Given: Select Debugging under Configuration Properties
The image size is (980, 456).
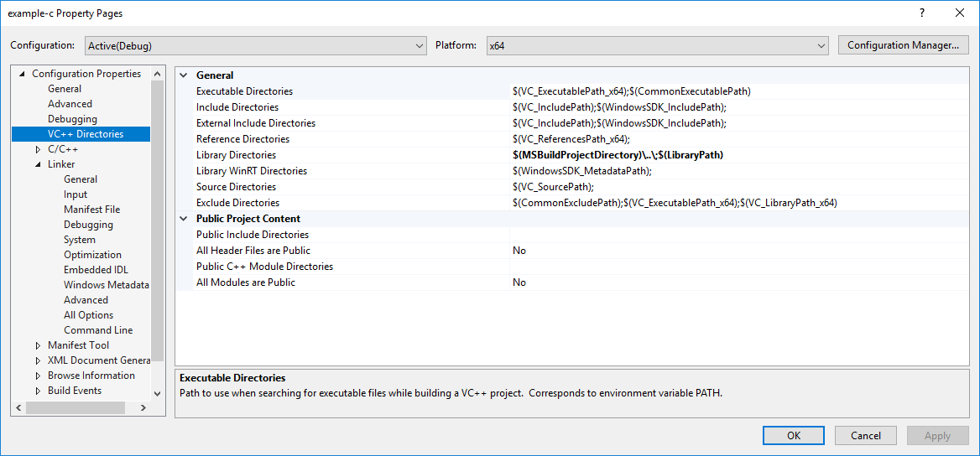Looking at the screenshot, I should (72, 119).
